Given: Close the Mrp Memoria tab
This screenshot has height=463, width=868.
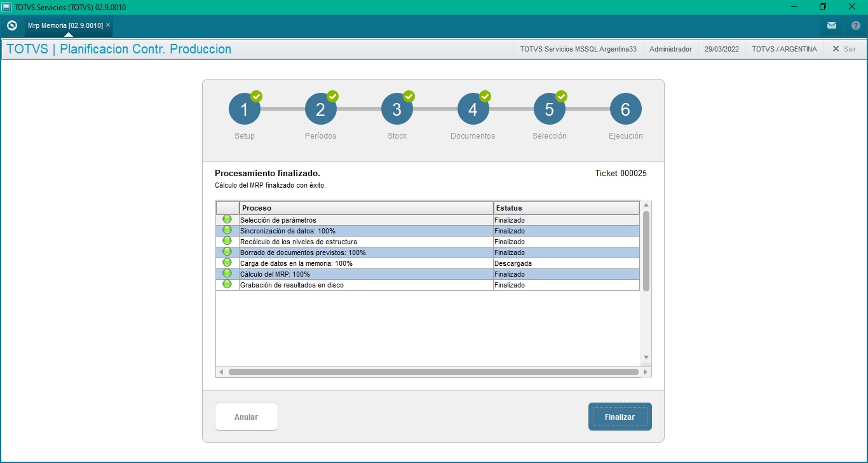Looking at the screenshot, I should pos(108,25).
